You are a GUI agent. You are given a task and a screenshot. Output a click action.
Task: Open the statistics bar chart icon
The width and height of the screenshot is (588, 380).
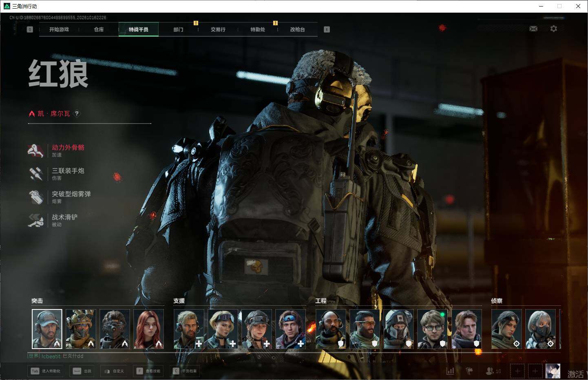coord(450,371)
